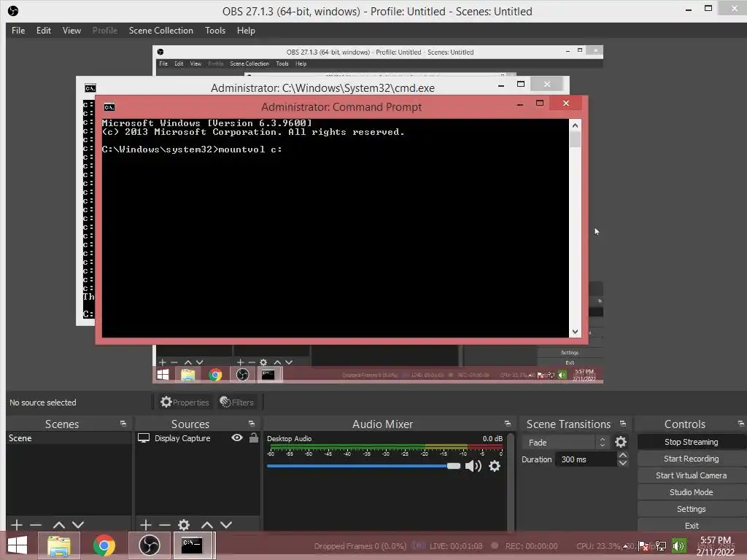The image size is (747, 560).
Task: Click the tray network icon
Action: [x=661, y=546]
